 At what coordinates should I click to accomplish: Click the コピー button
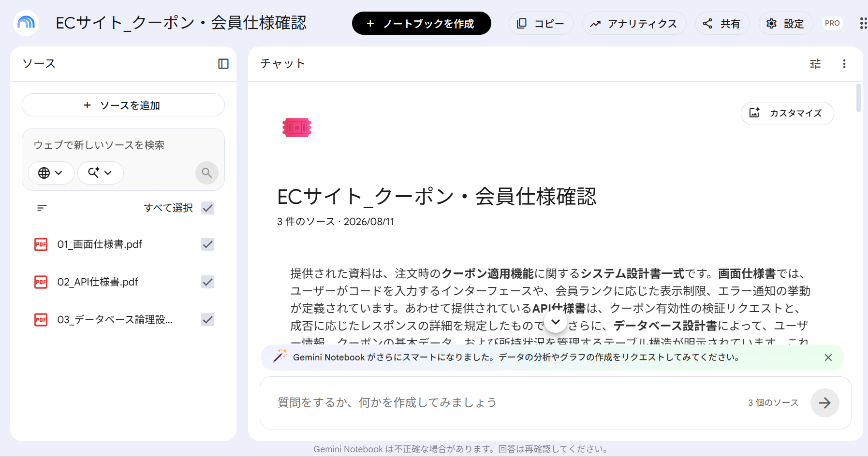(541, 23)
